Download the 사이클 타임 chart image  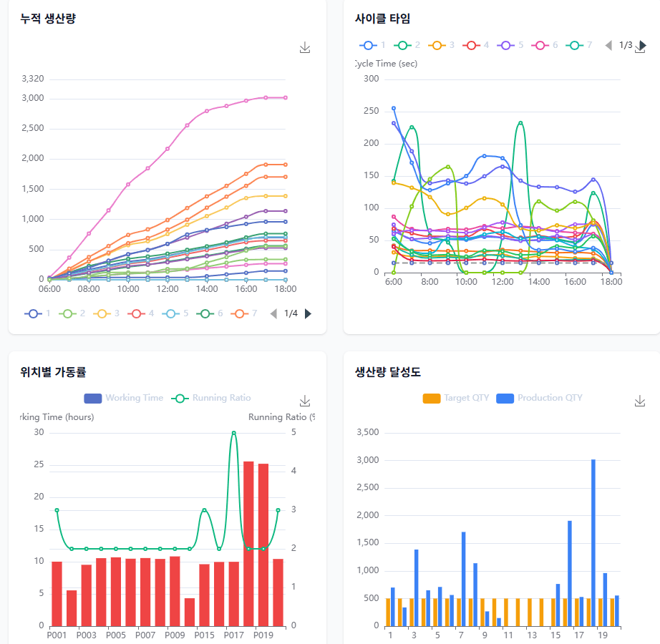point(640,47)
